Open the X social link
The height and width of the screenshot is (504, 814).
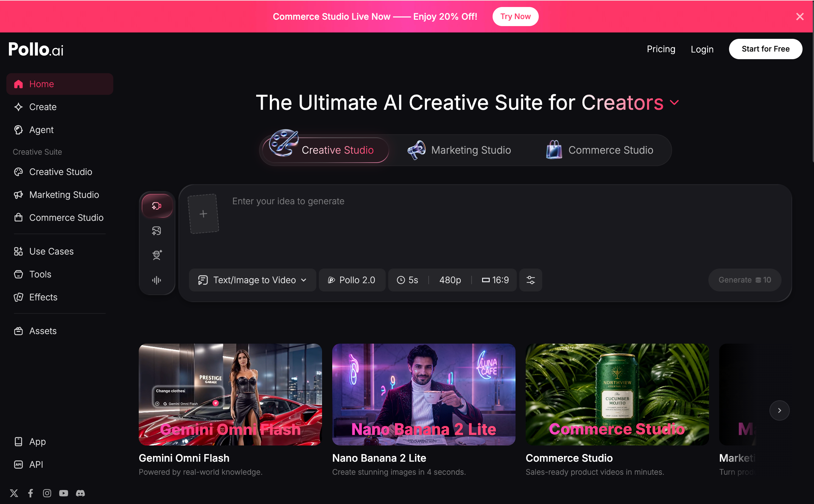14,493
